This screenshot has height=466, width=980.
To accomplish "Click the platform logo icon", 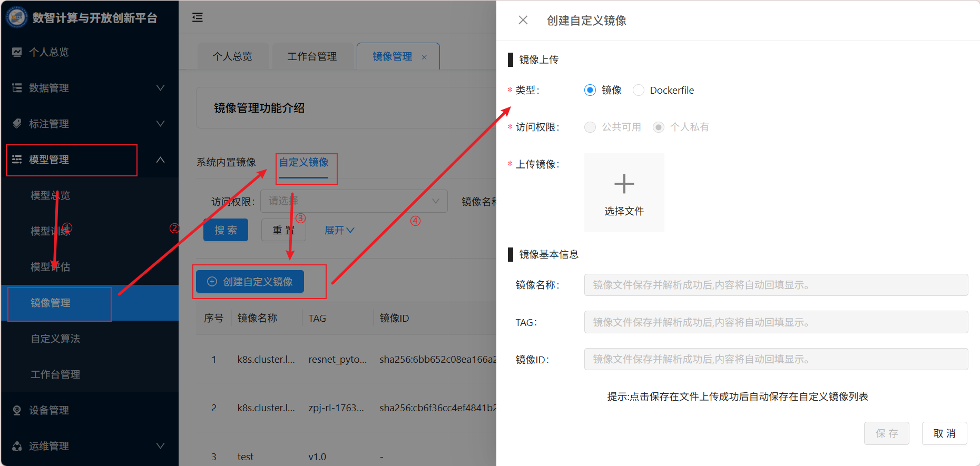I will (17, 17).
